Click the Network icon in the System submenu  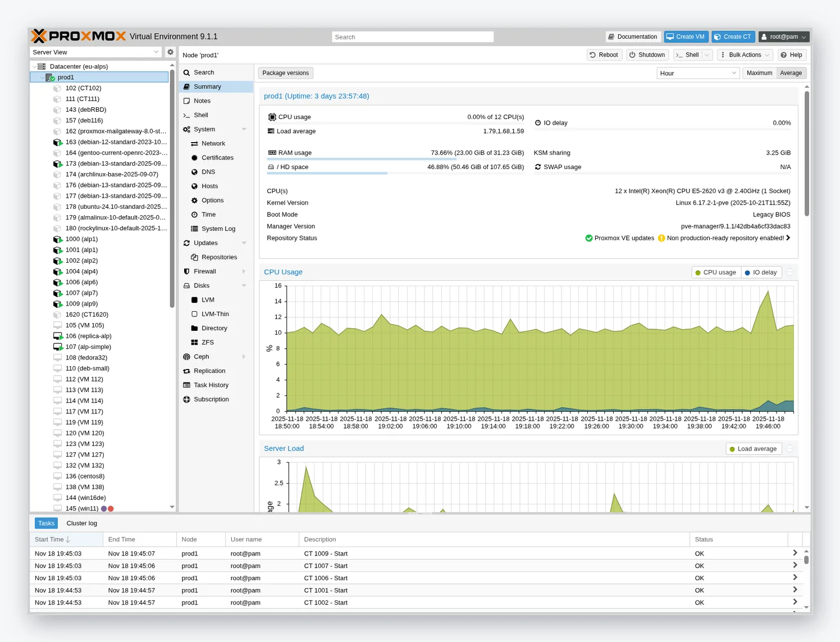coord(194,144)
